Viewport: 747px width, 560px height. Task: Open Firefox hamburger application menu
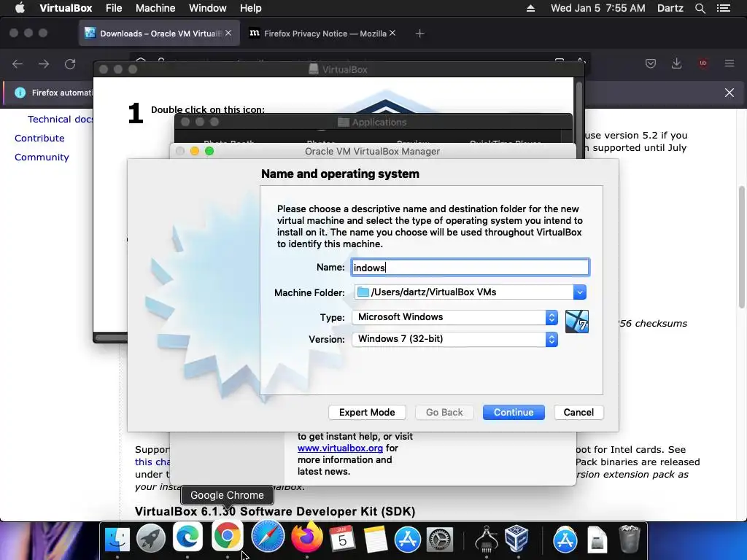coord(729,63)
